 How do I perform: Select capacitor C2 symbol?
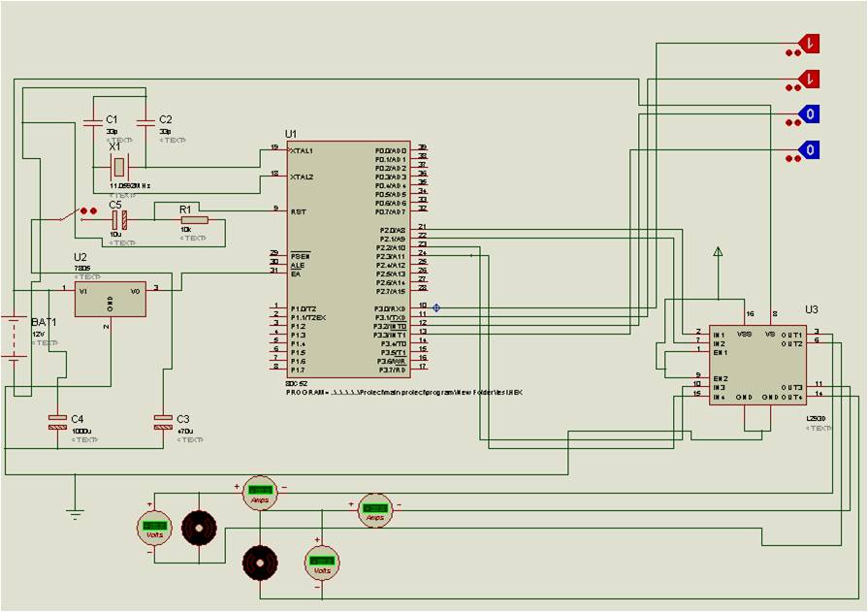pyautogui.click(x=145, y=123)
